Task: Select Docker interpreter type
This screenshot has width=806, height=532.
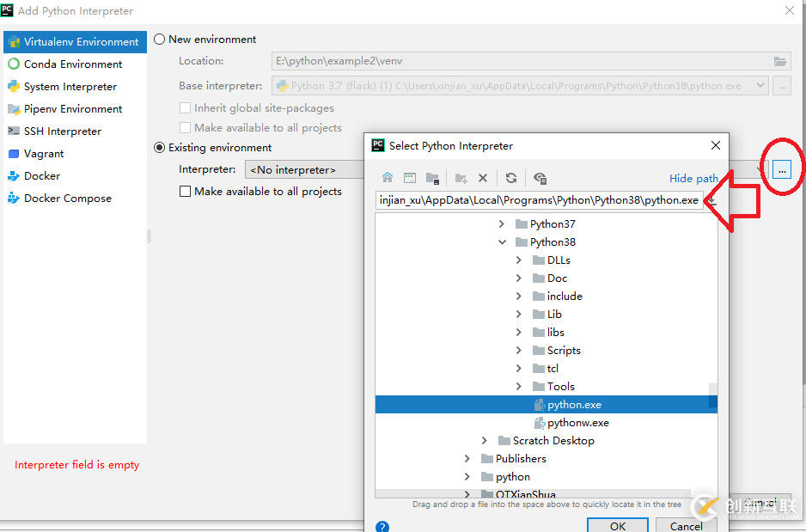Action: 75,176
